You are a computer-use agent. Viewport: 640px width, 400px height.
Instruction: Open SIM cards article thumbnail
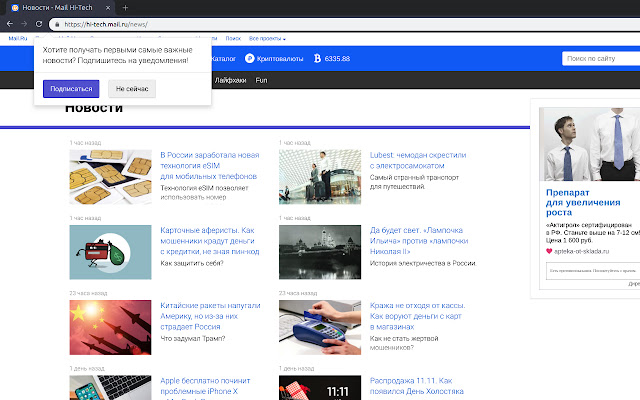pyautogui.click(x=110, y=177)
